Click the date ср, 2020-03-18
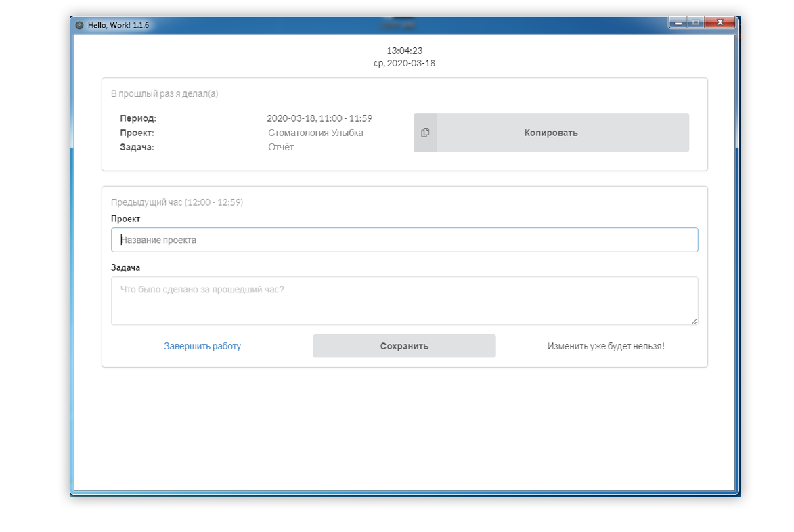The width and height of the screenshot is (794, 532). tap(405, 63)
